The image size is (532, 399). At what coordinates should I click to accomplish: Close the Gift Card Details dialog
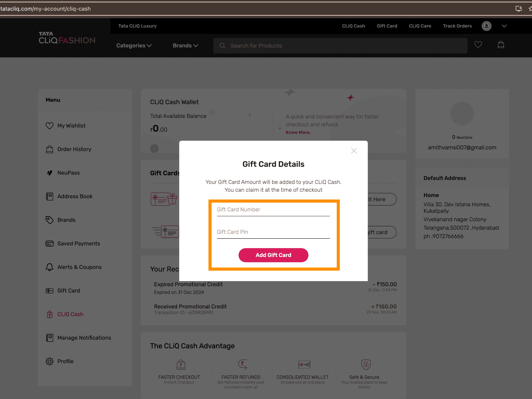tap(354, 151)
